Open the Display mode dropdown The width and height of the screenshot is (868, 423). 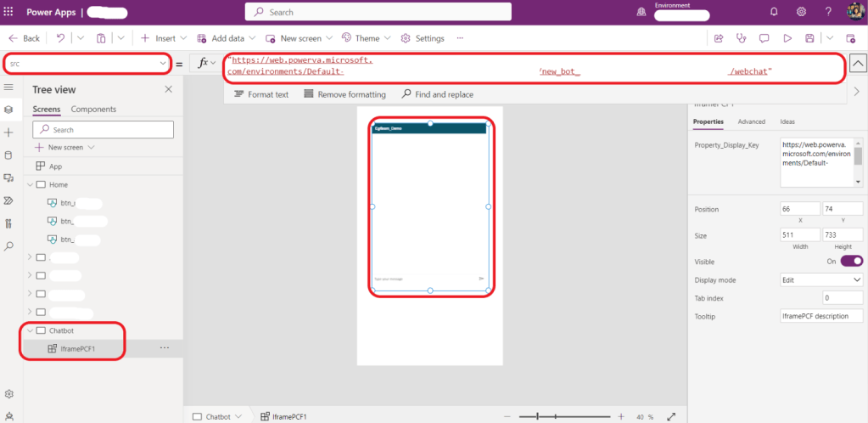pyautogui.click(x=821, y=279)
